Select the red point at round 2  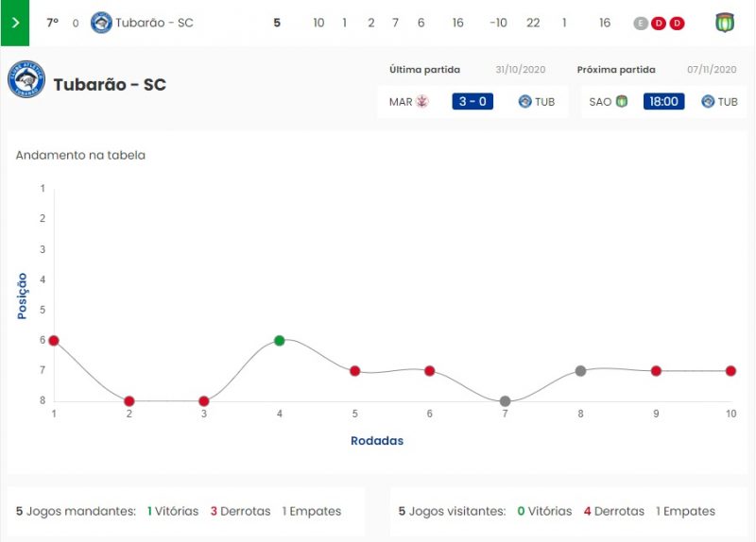129,401
